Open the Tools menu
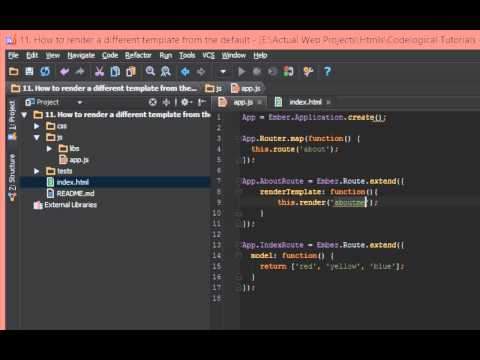The width and height of the screenshot is (480, 360). 187,55
